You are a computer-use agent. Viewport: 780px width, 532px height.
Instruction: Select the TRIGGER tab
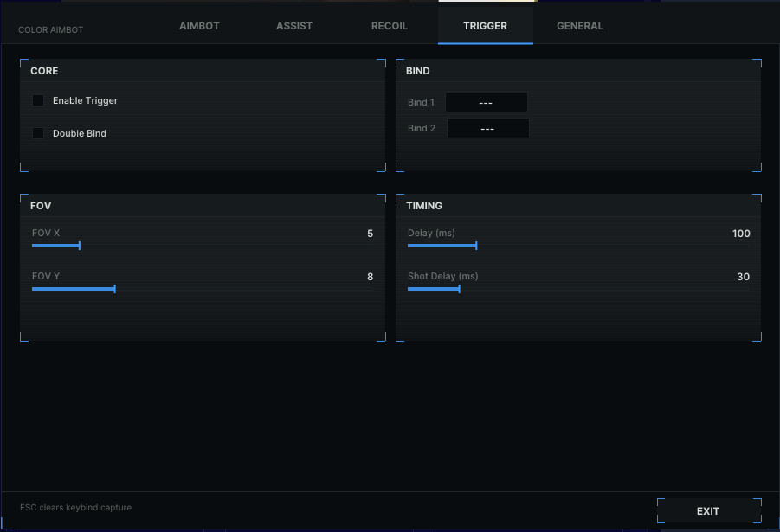pos(485,26)
